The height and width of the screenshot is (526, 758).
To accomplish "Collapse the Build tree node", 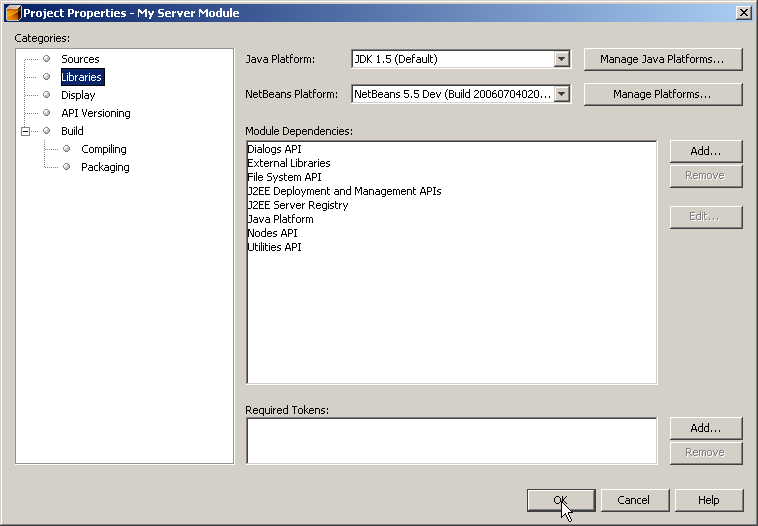I will click(x=26, y=131).
